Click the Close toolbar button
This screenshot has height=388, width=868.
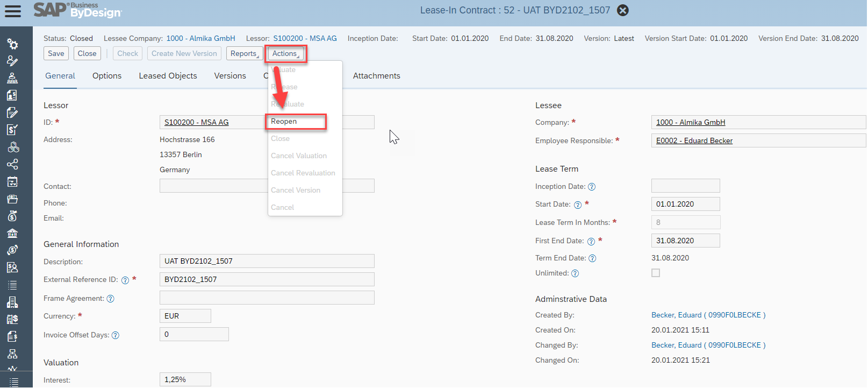click(x=87, y=53)
